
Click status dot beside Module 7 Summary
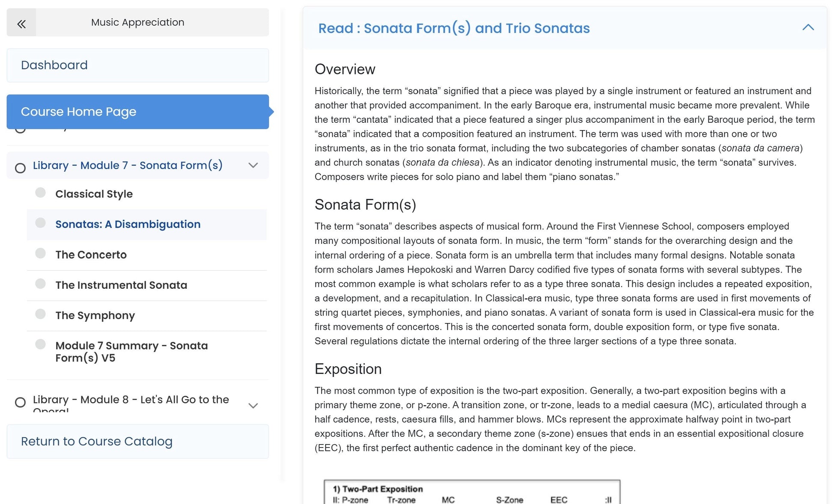(40, 344)
